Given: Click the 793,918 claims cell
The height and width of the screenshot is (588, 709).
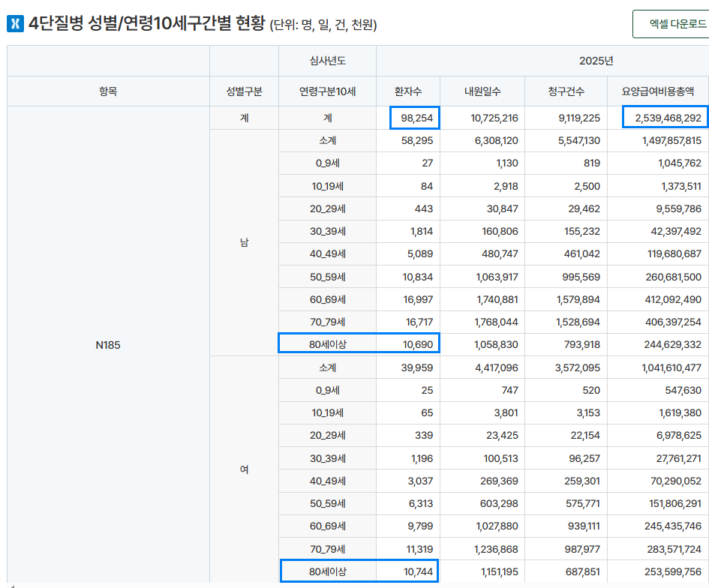Looking at the screenshot, I should (566, 344).
